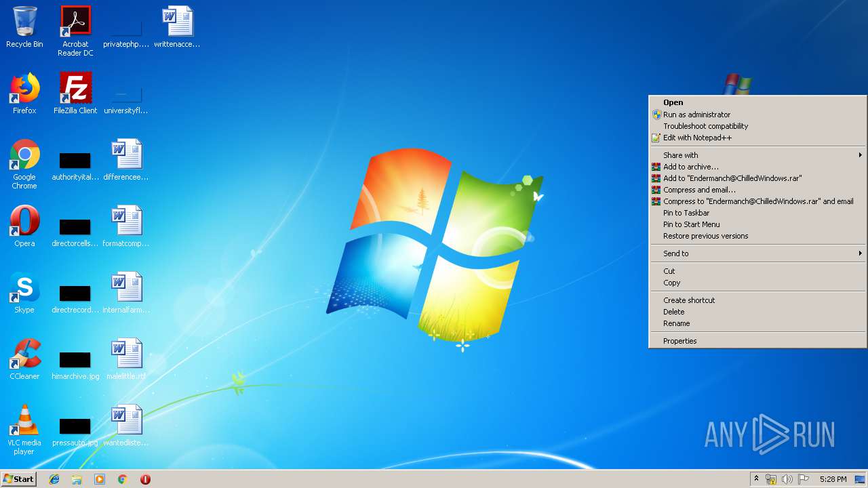Click the Show desktop button
868x488 pixels.
pos(860,479)
